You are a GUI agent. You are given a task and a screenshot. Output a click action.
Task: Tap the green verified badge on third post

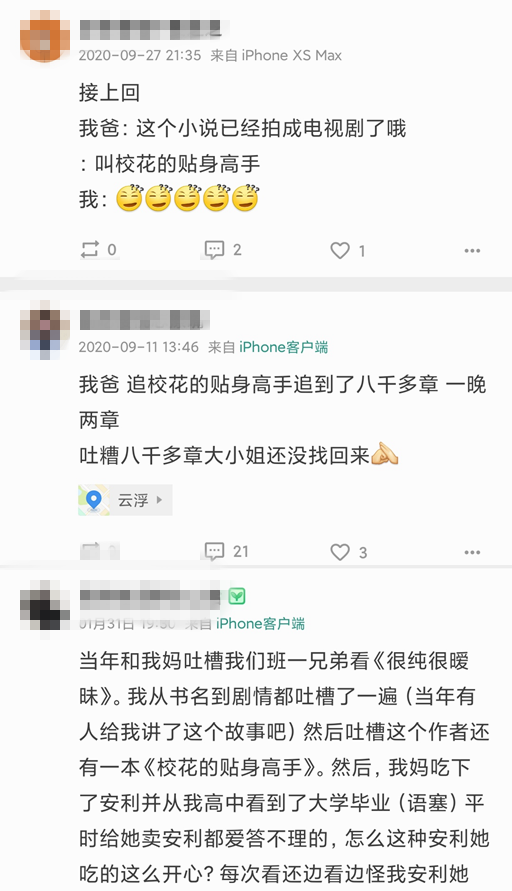[x=237, y=596]
